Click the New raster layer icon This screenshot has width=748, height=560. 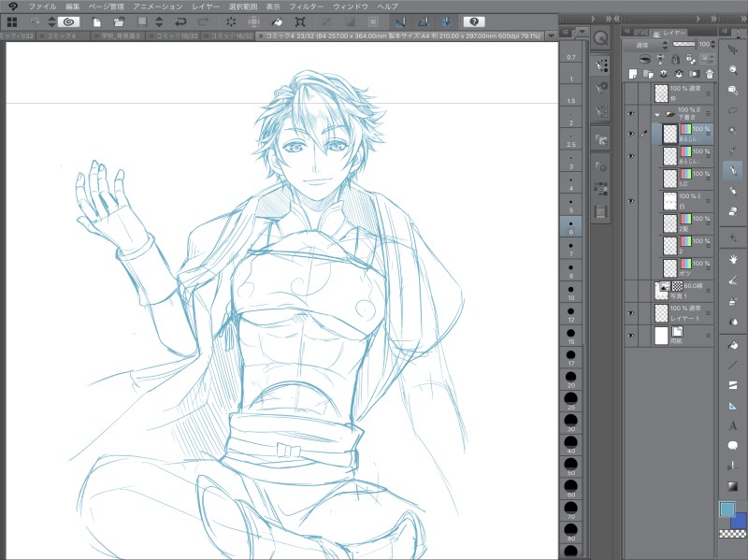tap(633, 74)
